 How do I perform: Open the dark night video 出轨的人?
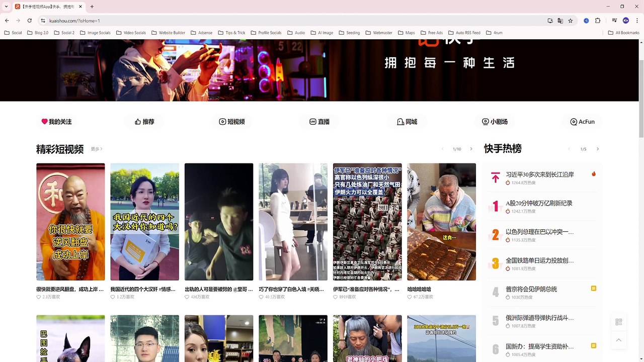[x=219, y=222]
